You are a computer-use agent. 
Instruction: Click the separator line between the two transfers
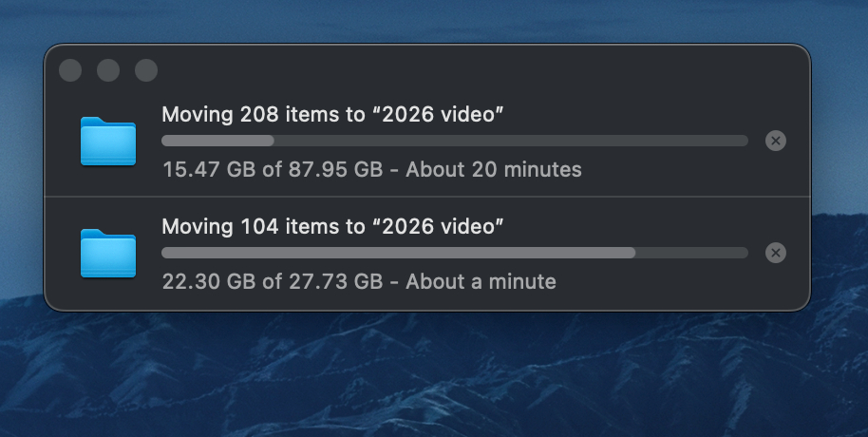point(427,197)
